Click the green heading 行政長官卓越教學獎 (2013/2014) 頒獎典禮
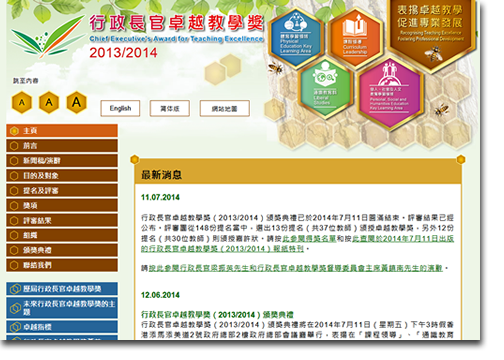Viewport: 504px width, 360px height. 217,314
